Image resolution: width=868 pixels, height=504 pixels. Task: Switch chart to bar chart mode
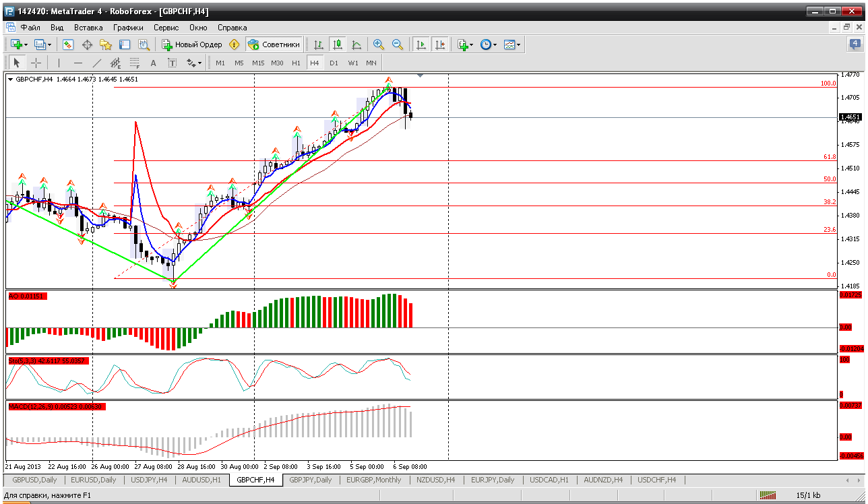pos(319,44)
